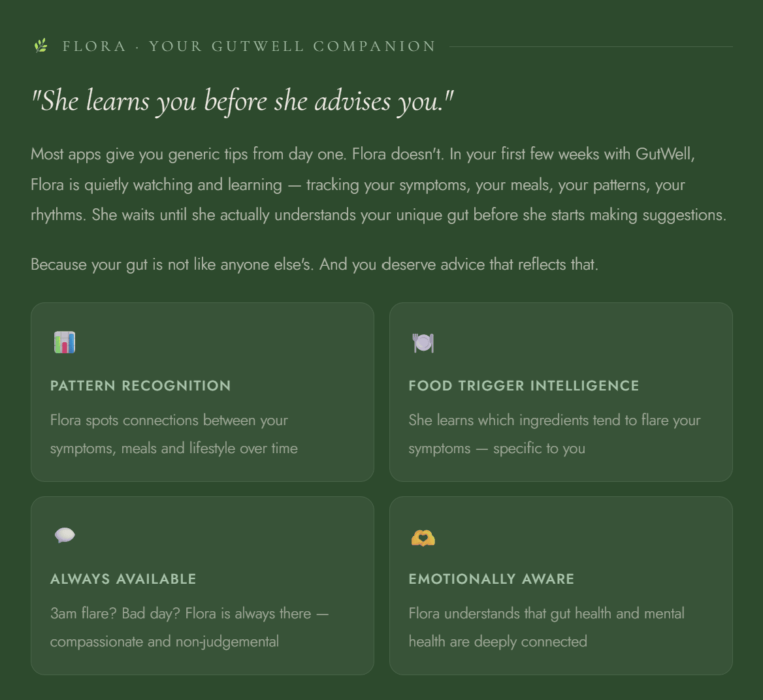Click the Emotionally Aware description text
The height and width of the screenshot is (700, 763).
click(x=546, y=627)
